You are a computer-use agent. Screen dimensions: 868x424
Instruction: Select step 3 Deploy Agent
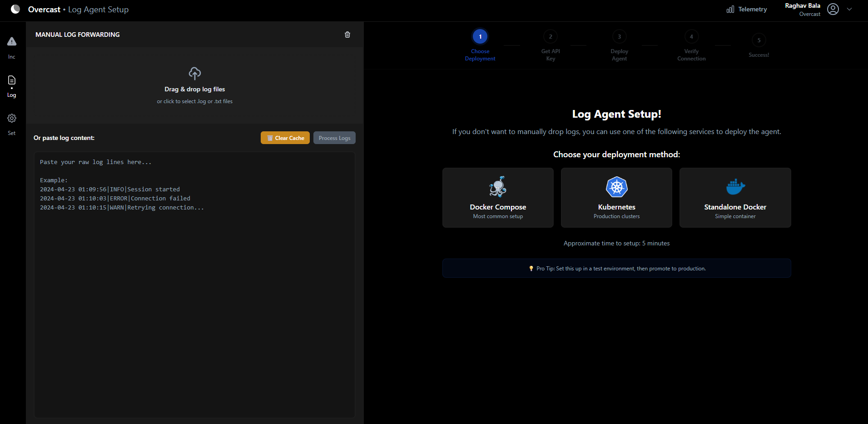(619, 45)
